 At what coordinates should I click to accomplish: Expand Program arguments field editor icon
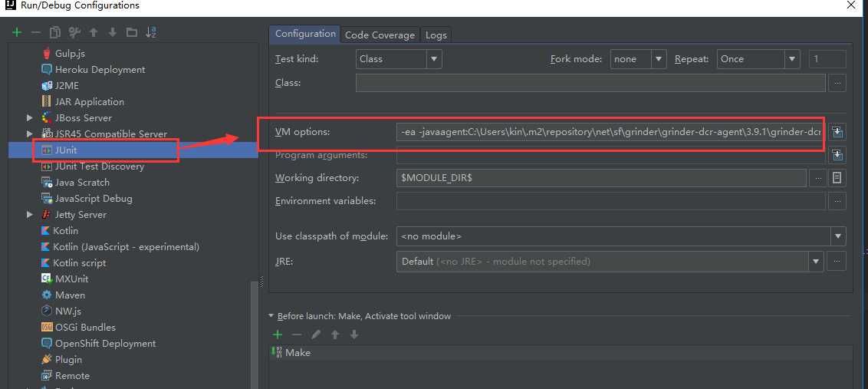(837, 155)
